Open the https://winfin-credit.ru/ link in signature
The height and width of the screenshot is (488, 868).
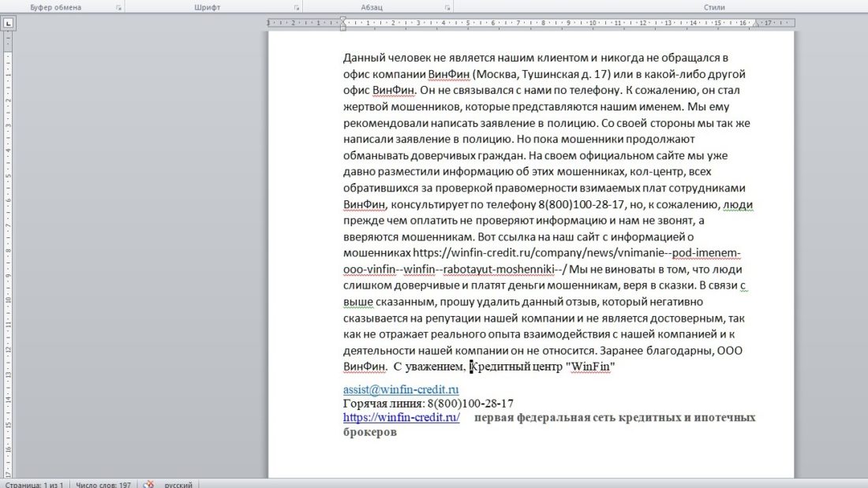click(402, 418)
